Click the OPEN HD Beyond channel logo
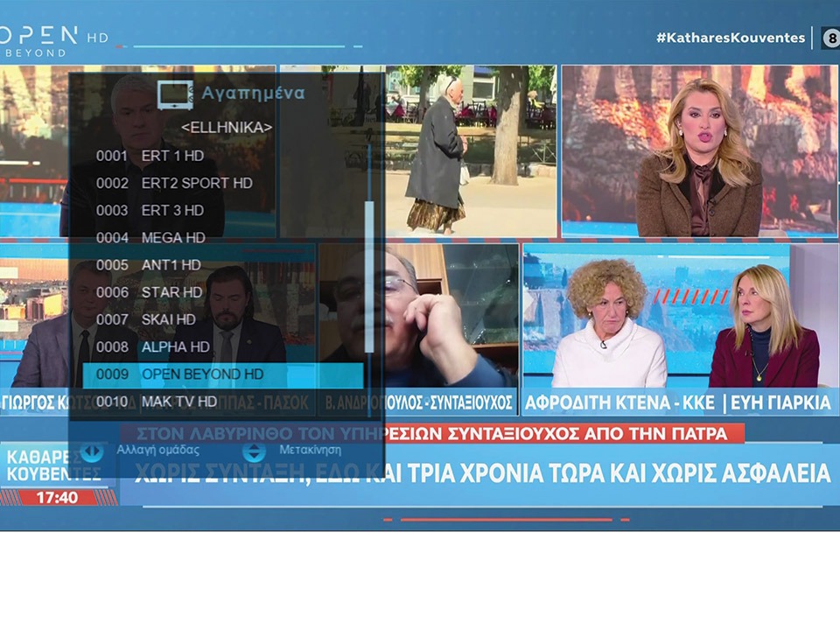The height and width of the screenshot is (630, 840). (x=52, y=39)
